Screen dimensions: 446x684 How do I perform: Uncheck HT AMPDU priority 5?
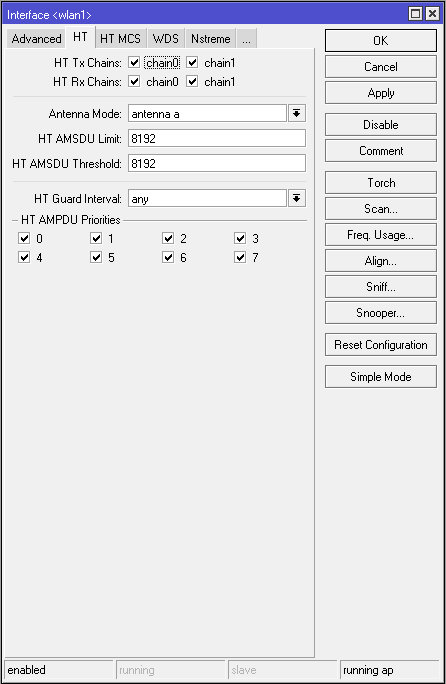[x=96, y=257]
